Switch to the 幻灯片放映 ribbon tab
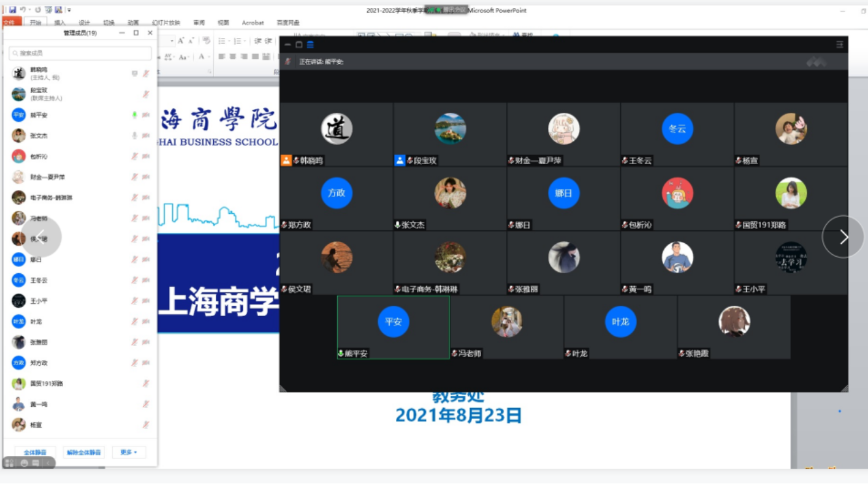 [x=166, y=23]
